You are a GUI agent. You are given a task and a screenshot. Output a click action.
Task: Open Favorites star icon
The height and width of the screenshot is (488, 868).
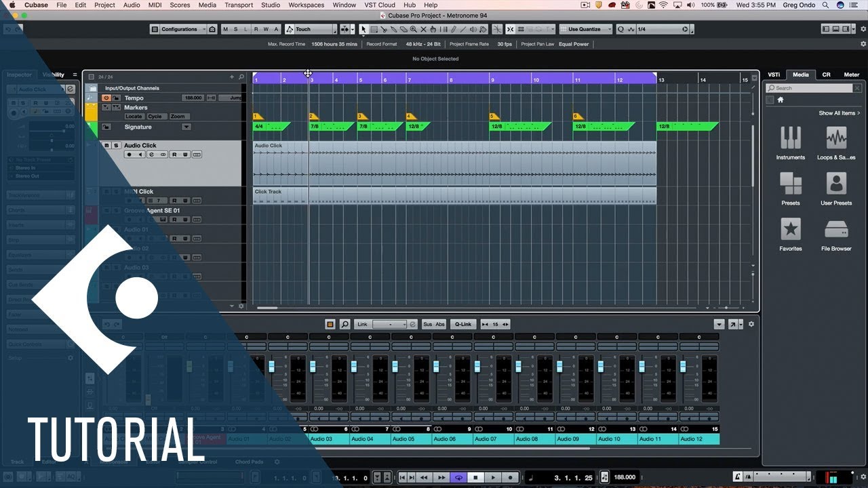tap(791, 229)
